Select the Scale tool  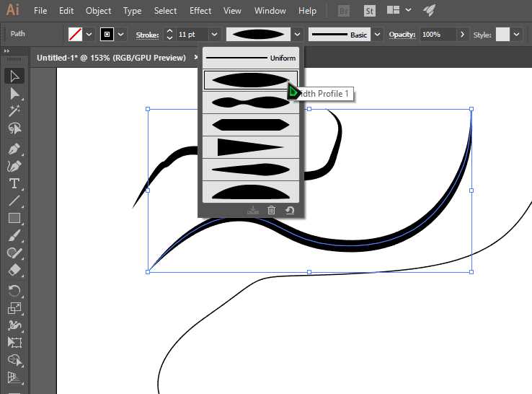pos(14,308)
